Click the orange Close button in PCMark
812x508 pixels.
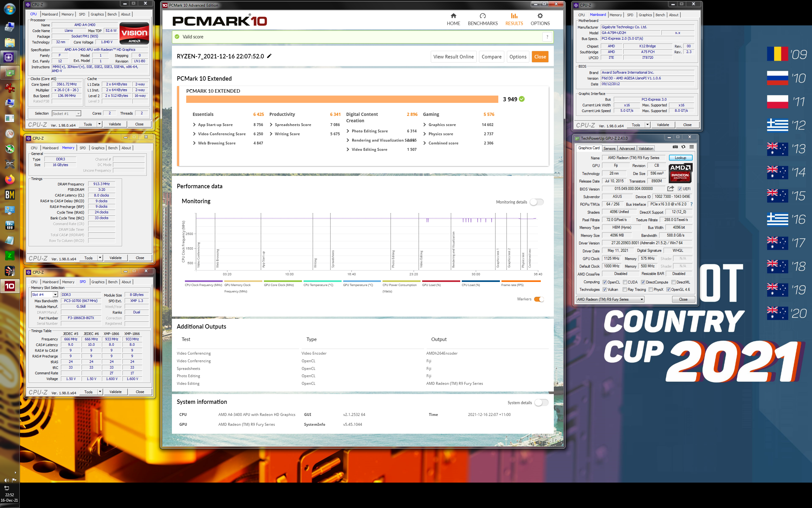(x=540, y=57)
